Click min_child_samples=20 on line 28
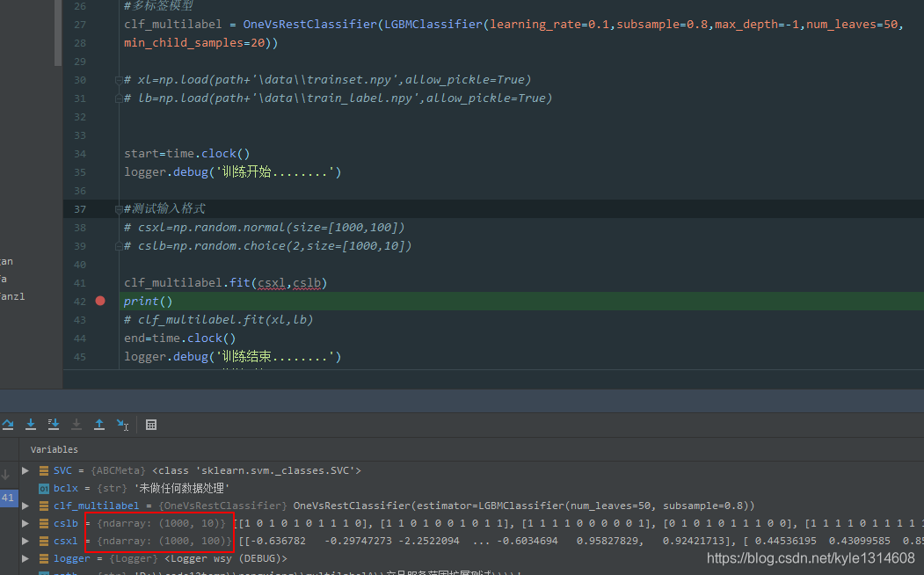The height and width of the screenshot is (575, 924). click(x=194, y=43)
